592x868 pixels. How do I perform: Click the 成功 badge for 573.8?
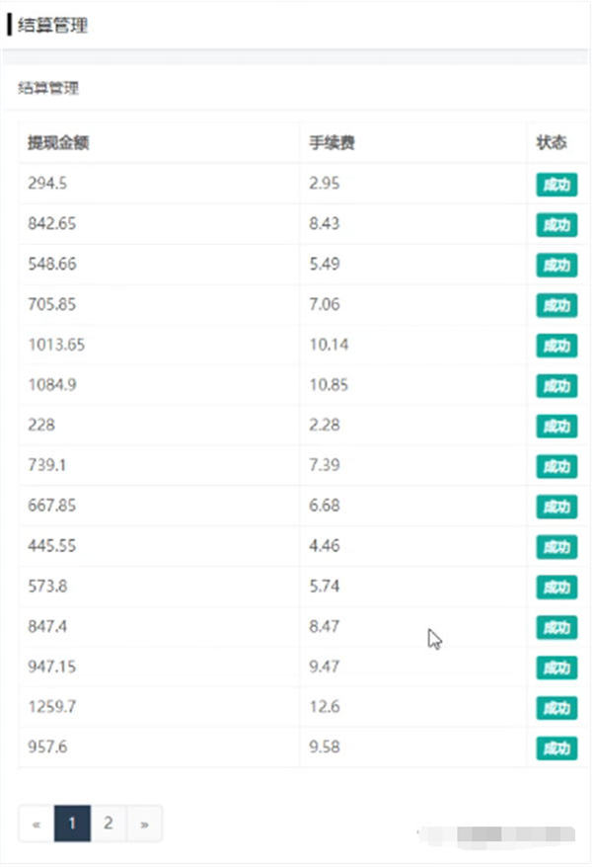click(x=556, y=588)
